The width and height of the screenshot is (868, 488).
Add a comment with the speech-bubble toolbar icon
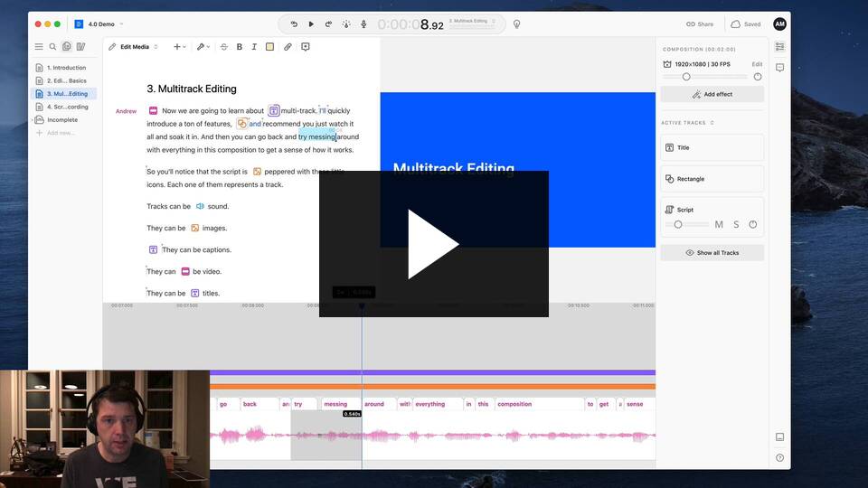pyautogui.click(x=305, y=47)
